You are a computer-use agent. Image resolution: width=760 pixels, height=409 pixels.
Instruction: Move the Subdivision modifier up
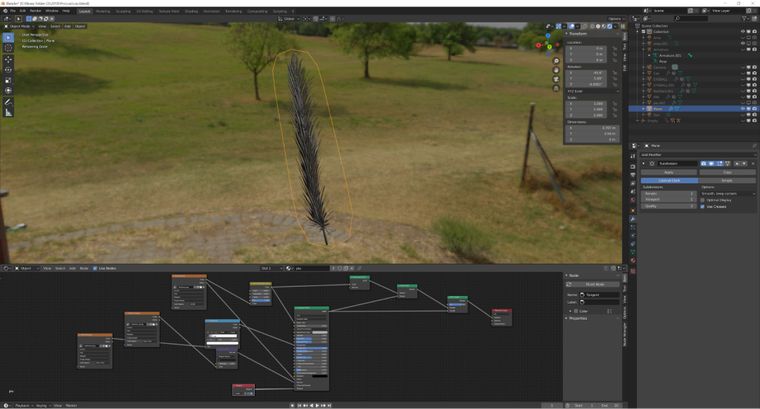point(737,164)
